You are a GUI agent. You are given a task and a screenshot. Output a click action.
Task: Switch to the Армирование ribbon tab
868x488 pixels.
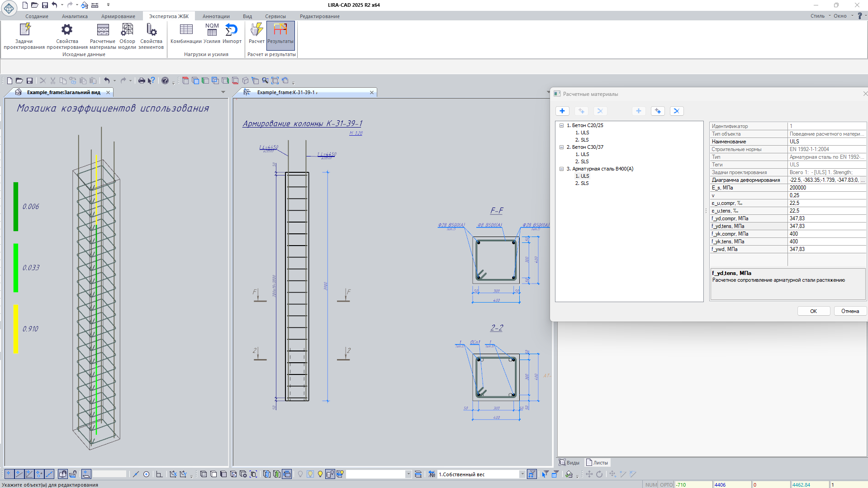[118, 16]
